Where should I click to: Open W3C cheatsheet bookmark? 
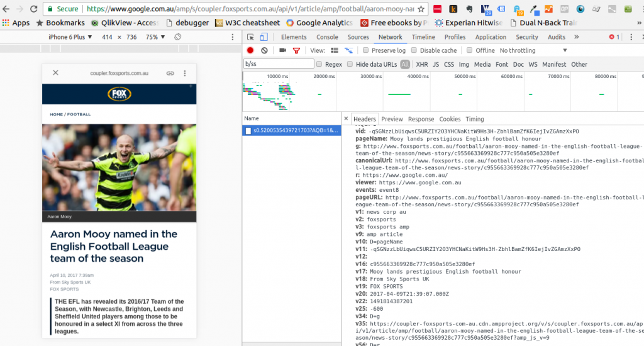pyautogui.click(x=247, y=23)
